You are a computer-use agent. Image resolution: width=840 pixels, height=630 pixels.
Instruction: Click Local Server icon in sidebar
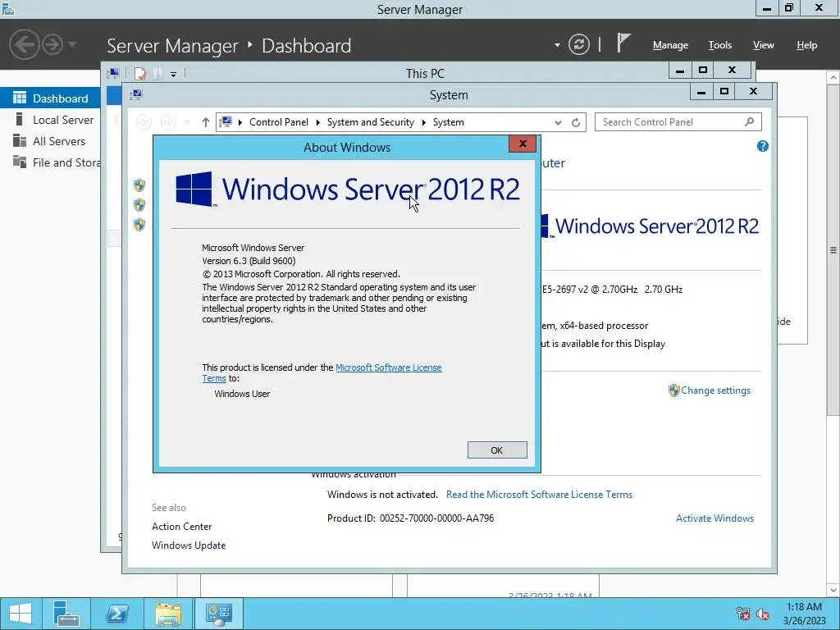tap(20, 119)
